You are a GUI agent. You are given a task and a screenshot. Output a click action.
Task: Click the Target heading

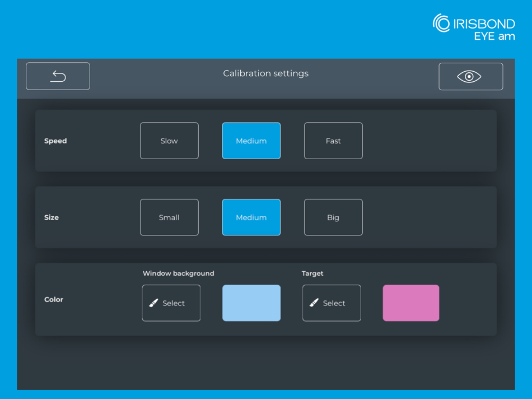[x=312, y=273]
